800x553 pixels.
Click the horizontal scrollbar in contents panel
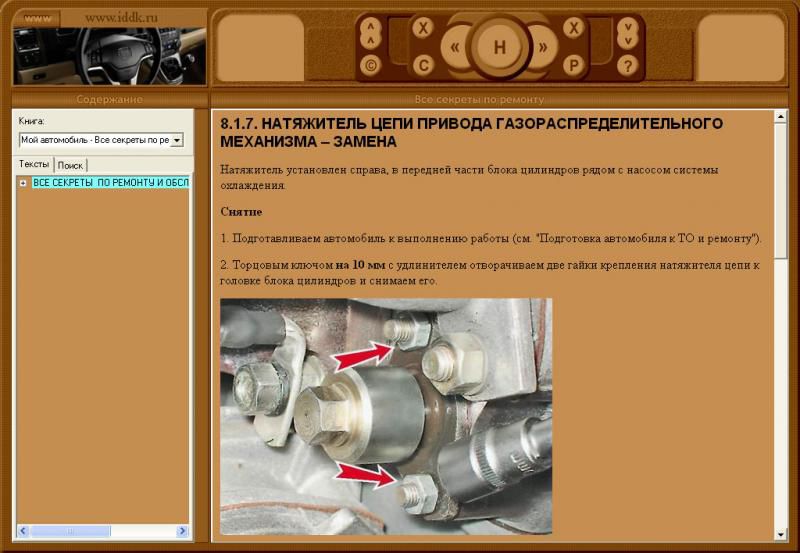tap(100, 530)
